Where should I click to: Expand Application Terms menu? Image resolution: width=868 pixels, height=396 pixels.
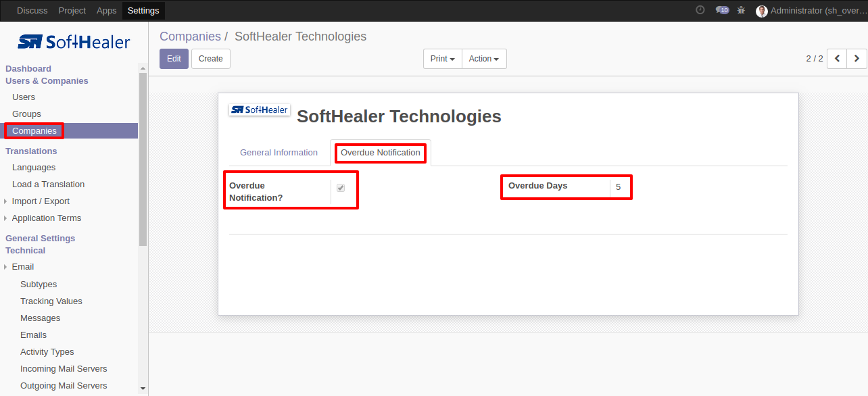47,218
